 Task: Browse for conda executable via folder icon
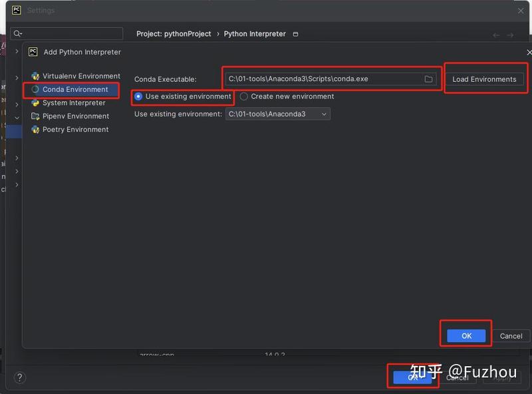pos(428,79)
